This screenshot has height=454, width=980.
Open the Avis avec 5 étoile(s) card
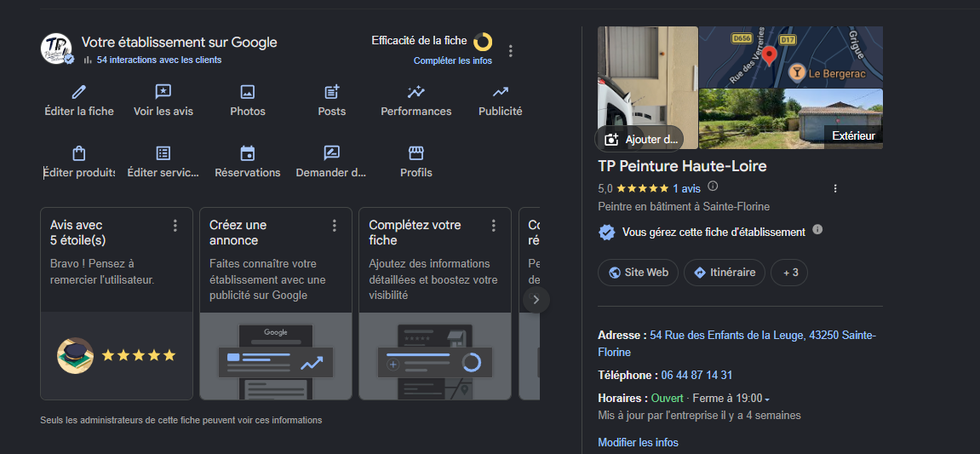click(x=117, y=303)
